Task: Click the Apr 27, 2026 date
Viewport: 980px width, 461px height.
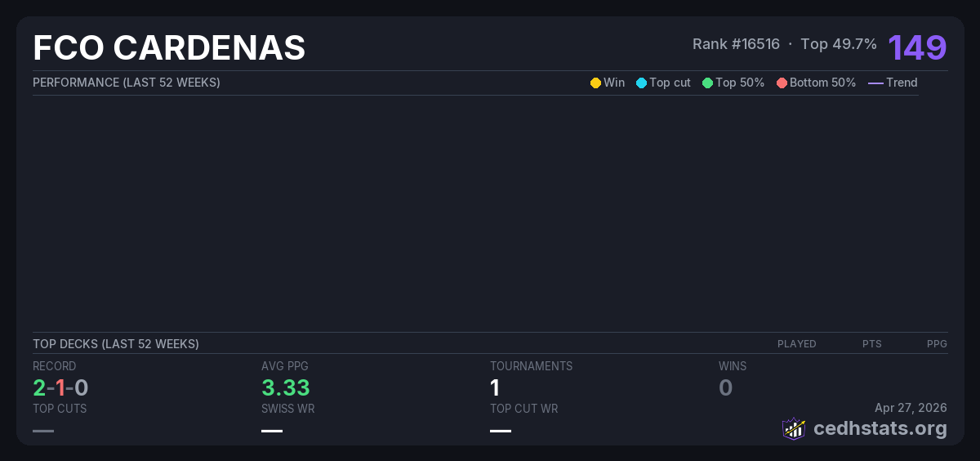Action: click(911, 408)
